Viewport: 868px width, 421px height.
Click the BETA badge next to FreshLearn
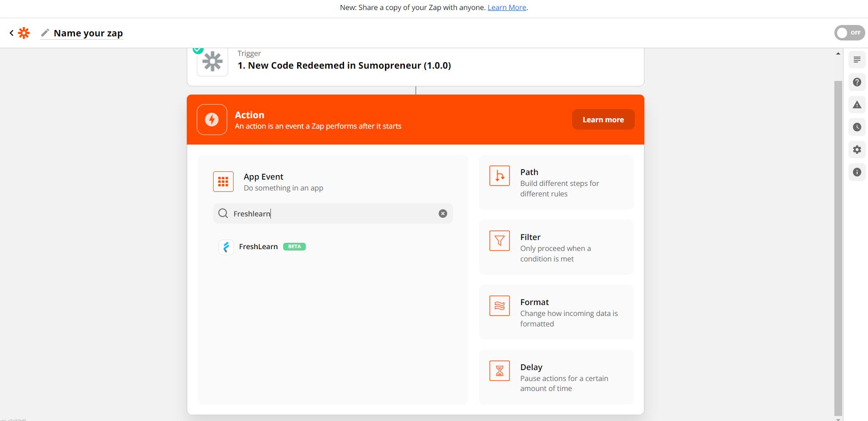(x=294, y=246)
